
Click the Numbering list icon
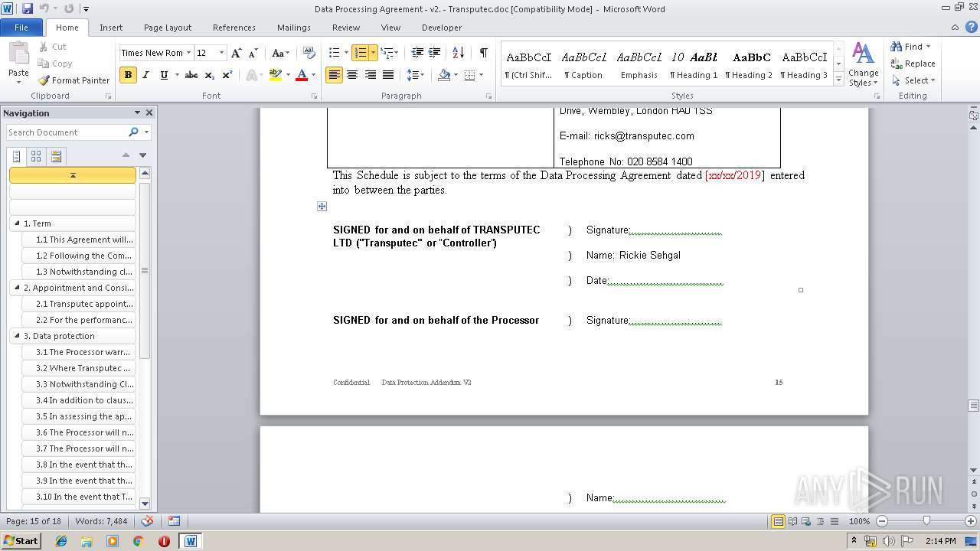click(x=360, y=53)
